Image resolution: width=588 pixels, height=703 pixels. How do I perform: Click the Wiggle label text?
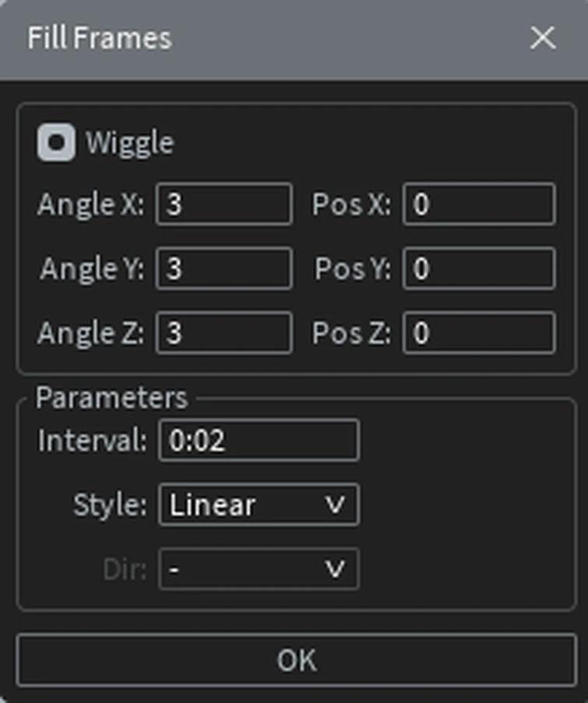(129, 143)
